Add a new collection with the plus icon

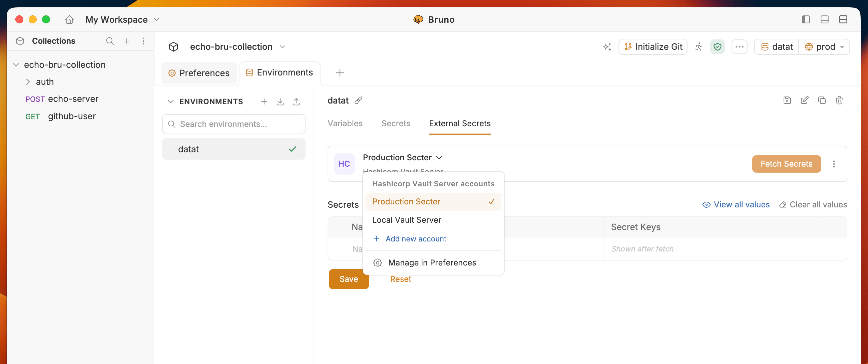[127, 41]
